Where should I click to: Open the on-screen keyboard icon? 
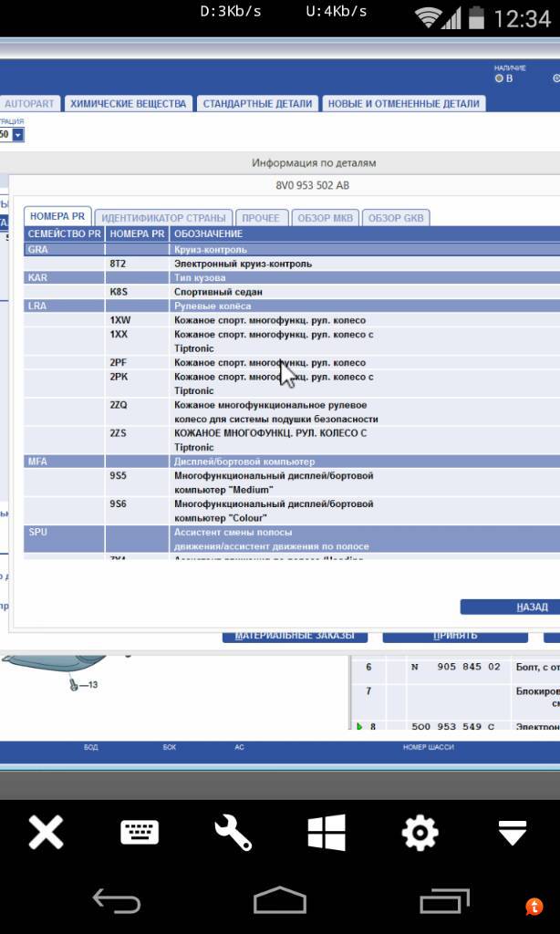140,832
